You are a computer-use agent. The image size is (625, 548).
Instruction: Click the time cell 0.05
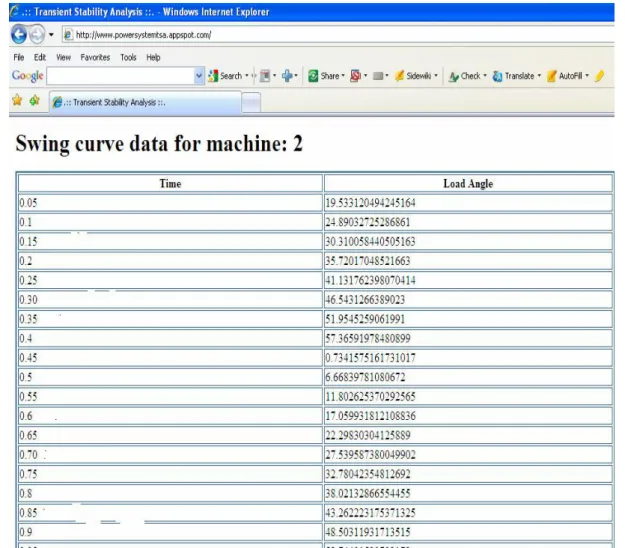point(170,203)
